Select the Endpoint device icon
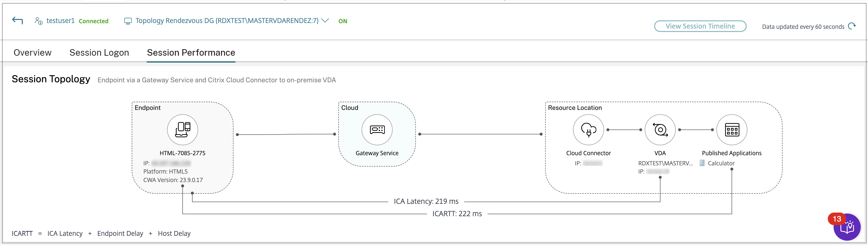This screenshot has width=868, height=245. (x=182, y=130)
